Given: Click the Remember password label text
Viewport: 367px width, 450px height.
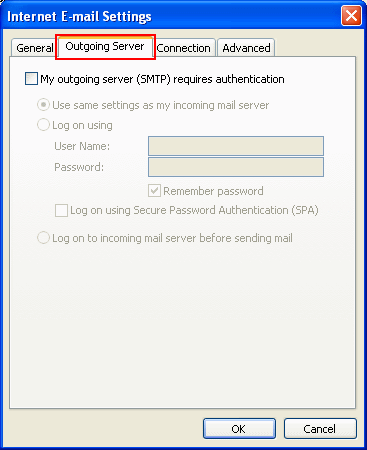Looking at the screenshot, I should [x=213, y=191].
